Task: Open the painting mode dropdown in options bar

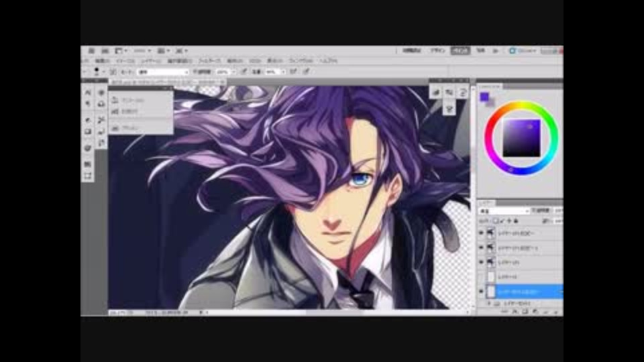Action: [x=163, y=72]
